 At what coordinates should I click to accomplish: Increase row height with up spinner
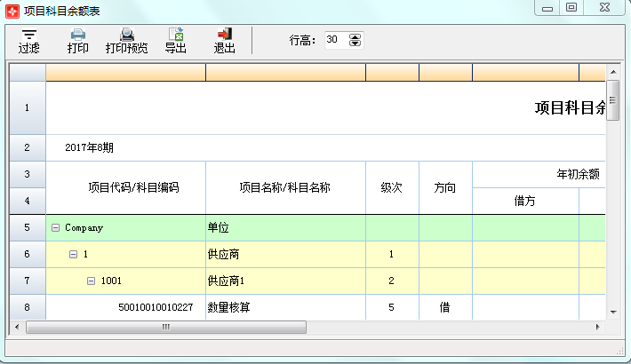pyautogui.click(x=355, y=36)
